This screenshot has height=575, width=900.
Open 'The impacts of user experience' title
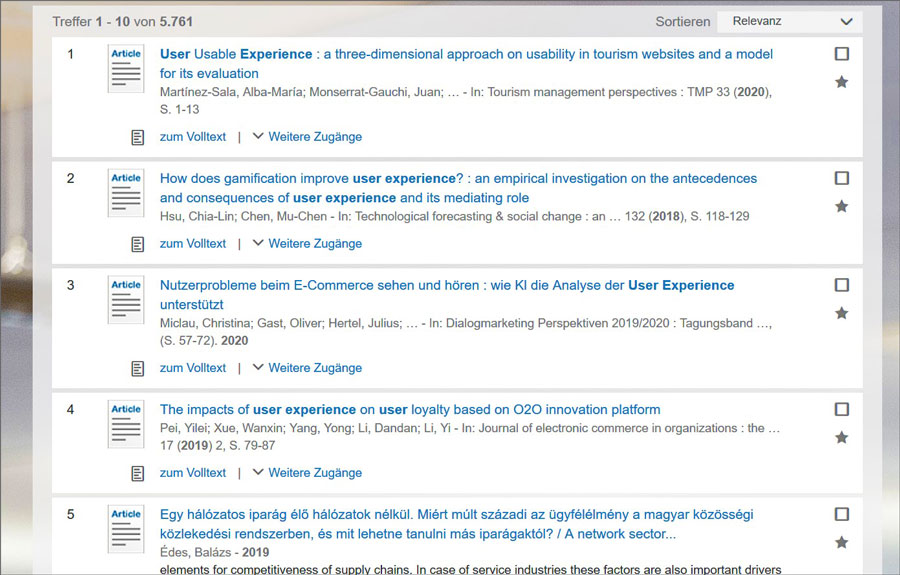(x=410, y=409)
